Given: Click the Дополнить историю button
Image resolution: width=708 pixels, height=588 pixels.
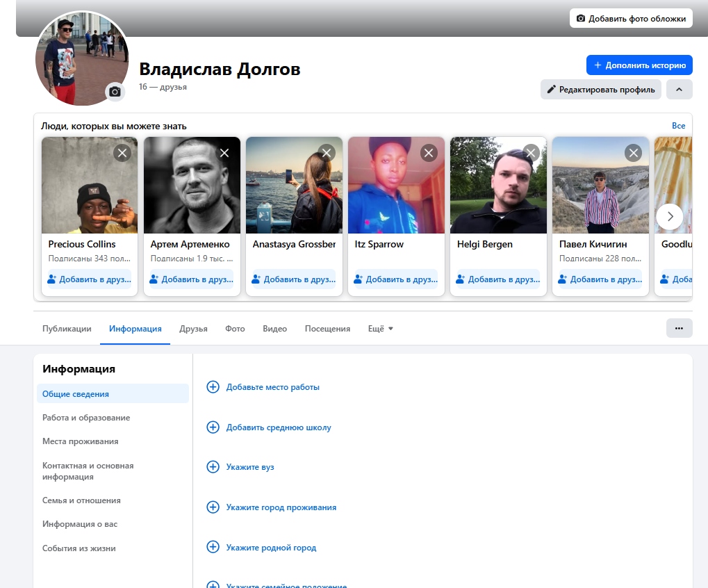Looking at the screenshot, I should point(639,65).
